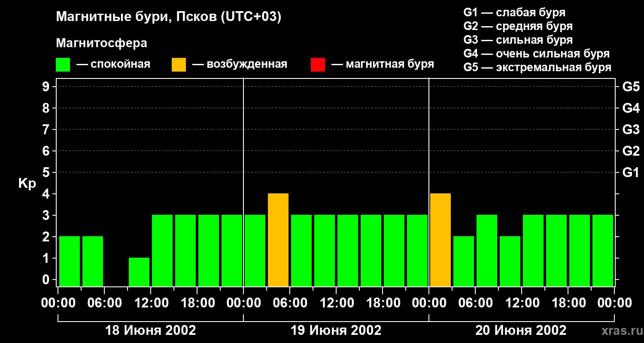The image size is (644, 343).
Task: Click the 21:00–00:00 bar ending 19 June
Action: 417,251
